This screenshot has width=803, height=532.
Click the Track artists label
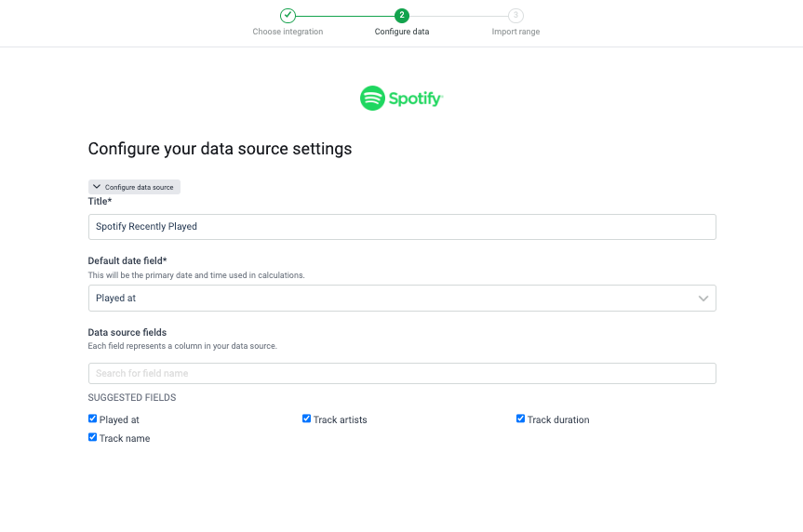(x=340, y=420)
